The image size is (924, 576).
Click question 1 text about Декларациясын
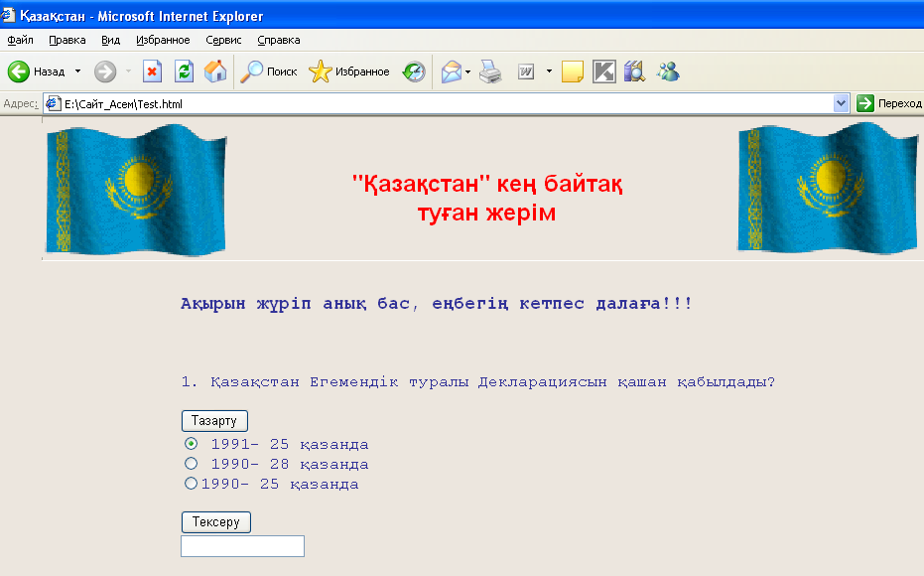tap(478, 382)
